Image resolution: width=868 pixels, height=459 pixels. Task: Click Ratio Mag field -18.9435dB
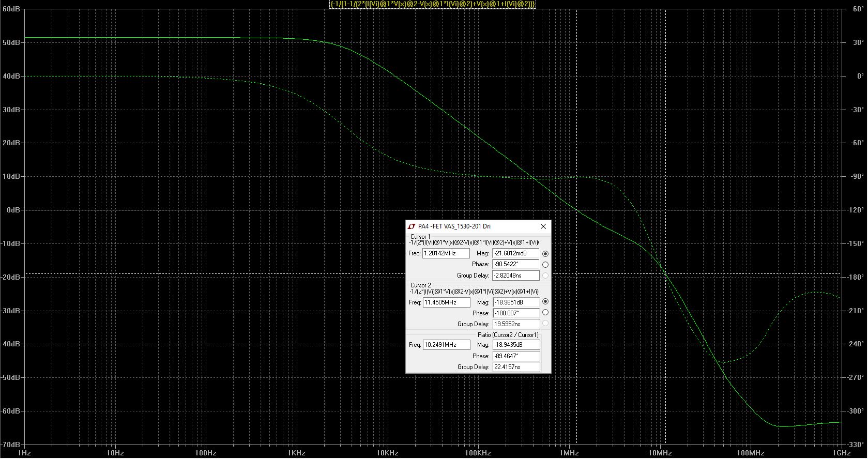click(x=516, y=345)
